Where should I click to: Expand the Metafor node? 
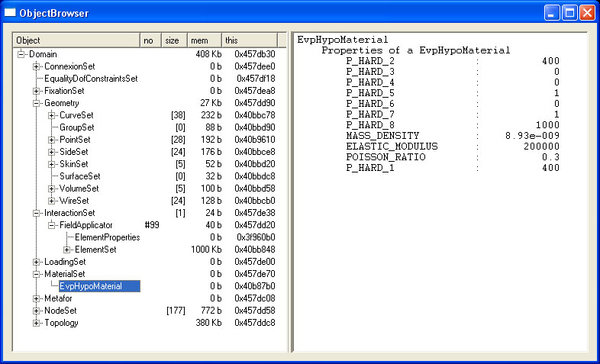click(37, 298)
